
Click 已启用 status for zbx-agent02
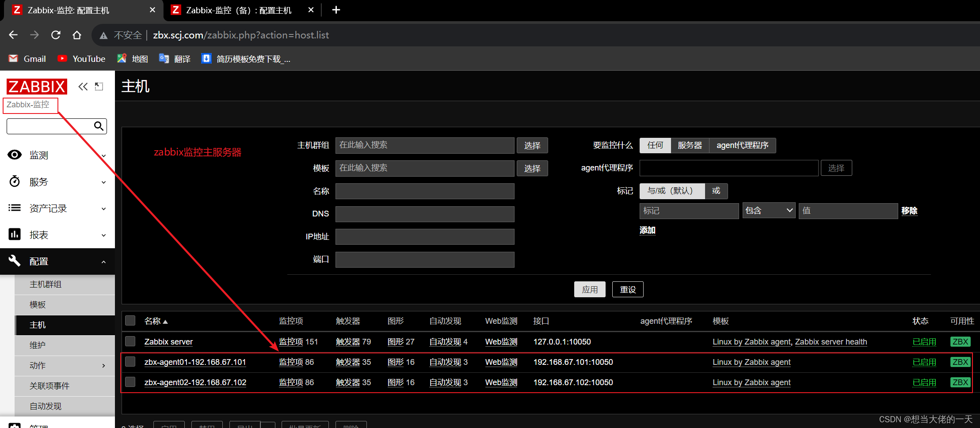[x=924, y=383]
